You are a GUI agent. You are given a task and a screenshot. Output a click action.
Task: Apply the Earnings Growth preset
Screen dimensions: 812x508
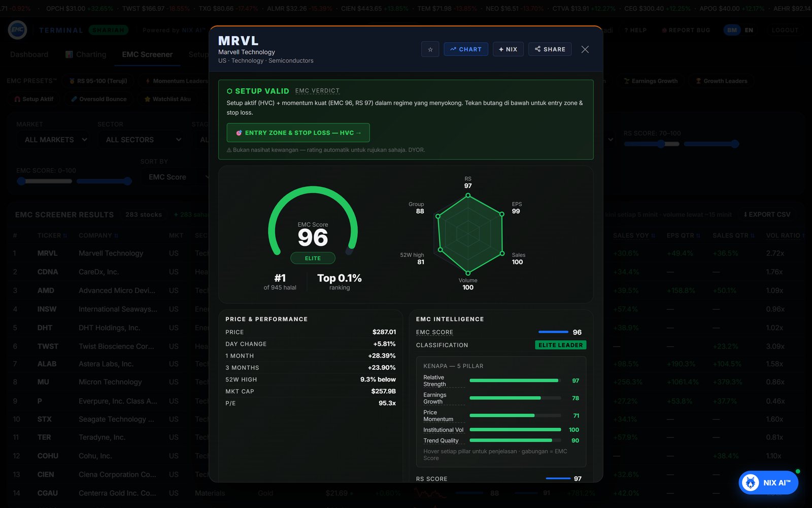point(651,81)
